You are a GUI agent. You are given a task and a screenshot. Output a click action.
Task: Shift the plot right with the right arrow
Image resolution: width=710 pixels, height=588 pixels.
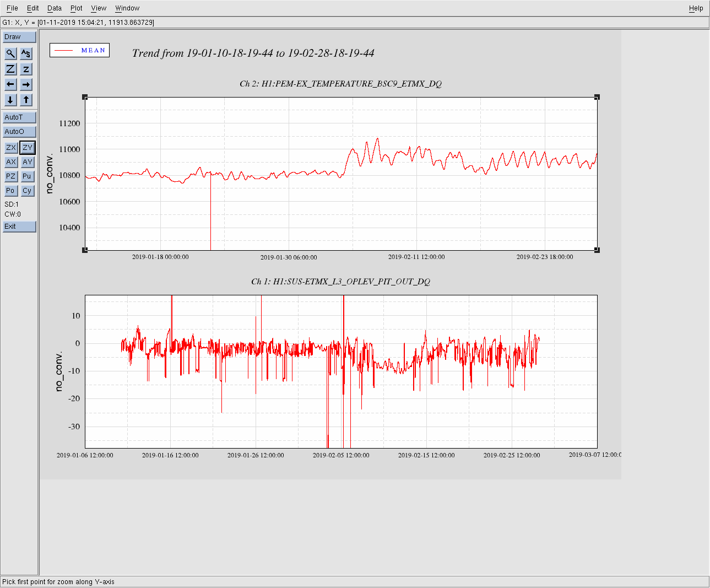tap(26, 84)
